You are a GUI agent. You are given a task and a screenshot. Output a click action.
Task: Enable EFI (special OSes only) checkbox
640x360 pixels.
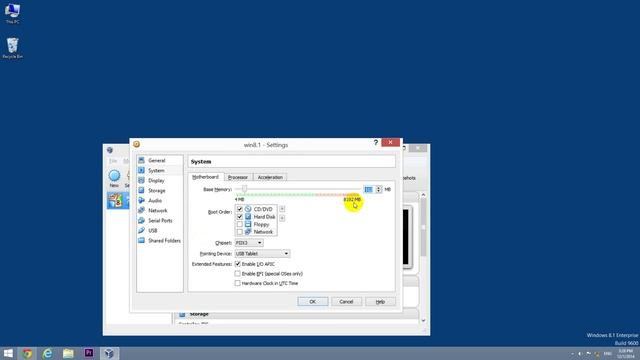pyautogui.click(x=238, y=273)
